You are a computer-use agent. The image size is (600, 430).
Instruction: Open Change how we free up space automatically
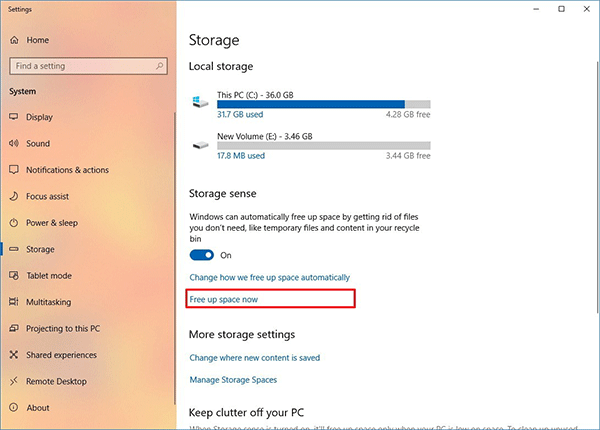click(x=270, y=277)
